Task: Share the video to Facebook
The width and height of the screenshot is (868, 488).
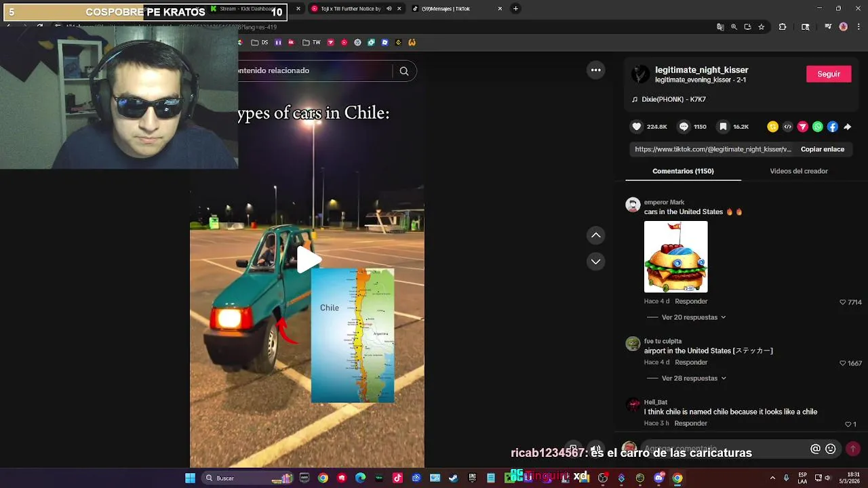Action: click(x=832, y=127)
